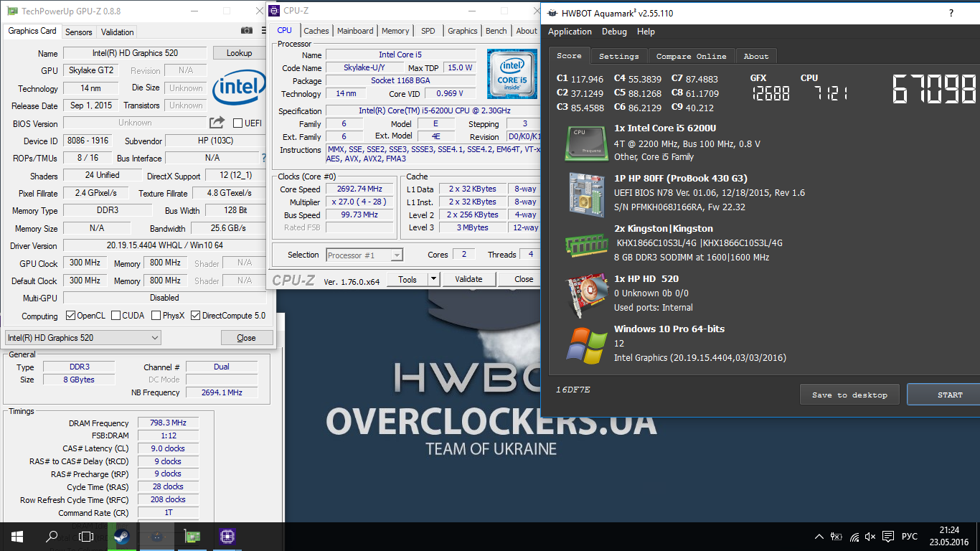Click the Tools button in CPU-Z
Viewport: 980px width, 551px height.
[407, 279]
